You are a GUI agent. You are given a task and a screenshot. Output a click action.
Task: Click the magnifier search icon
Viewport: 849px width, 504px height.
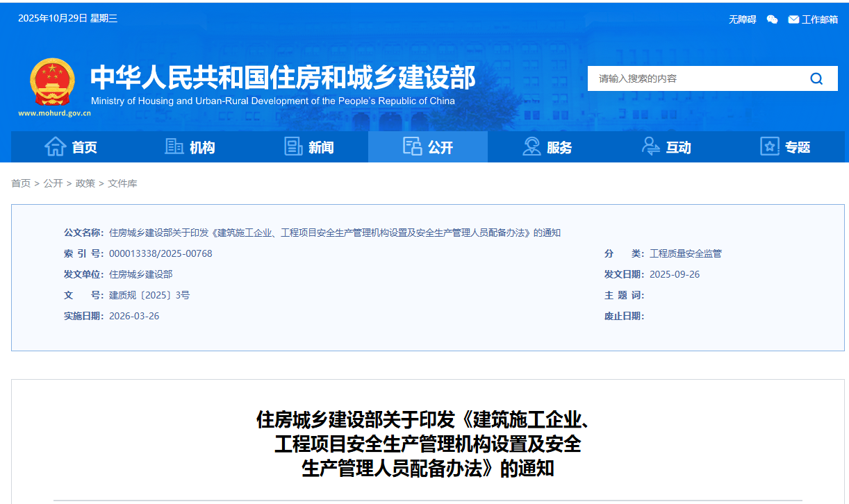click(x=816, y=78)
